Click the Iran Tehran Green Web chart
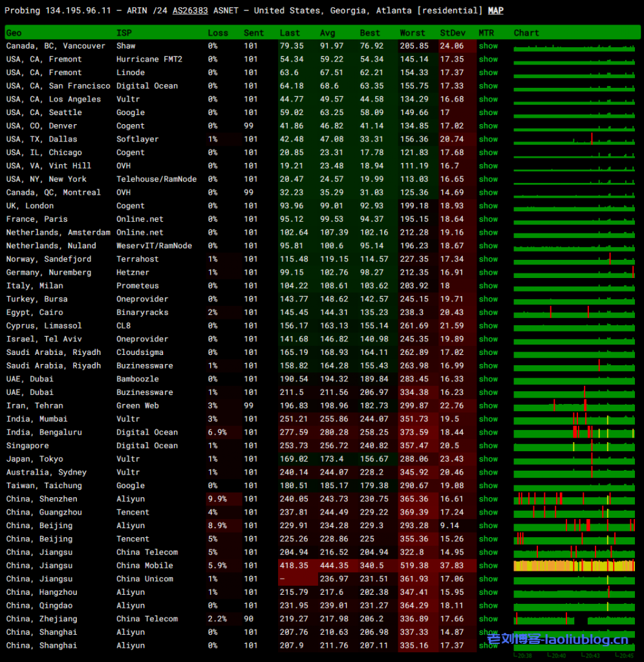Screen dimensions: 644x662 pyautogui.click(x=574, y=406)
